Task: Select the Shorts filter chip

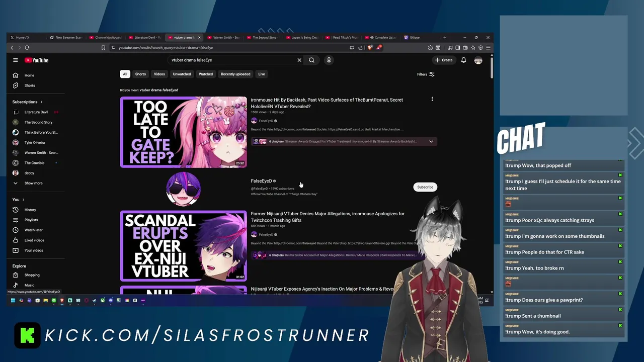Action: 140,74
